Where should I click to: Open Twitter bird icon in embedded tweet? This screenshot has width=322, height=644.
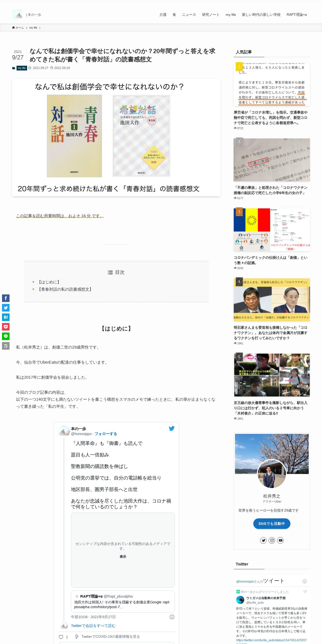[172, 428]
